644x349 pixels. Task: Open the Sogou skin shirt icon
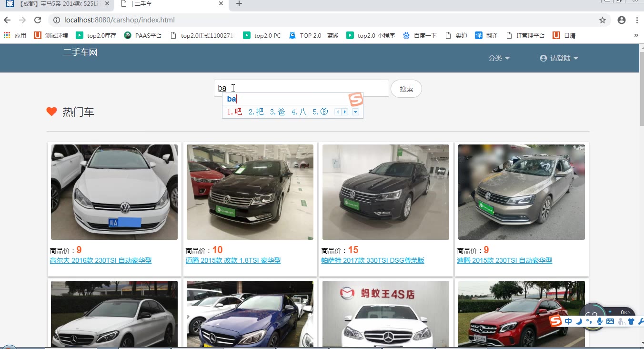[631, 321]
